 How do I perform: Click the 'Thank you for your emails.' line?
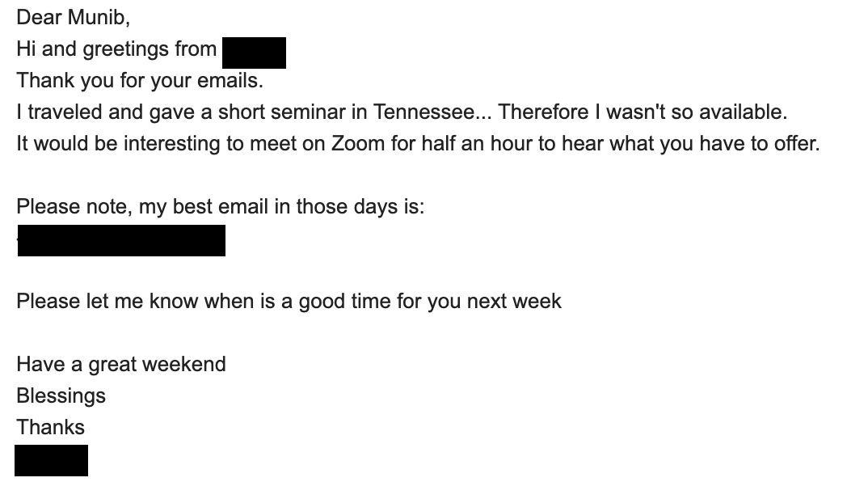(x=140, y=81)
